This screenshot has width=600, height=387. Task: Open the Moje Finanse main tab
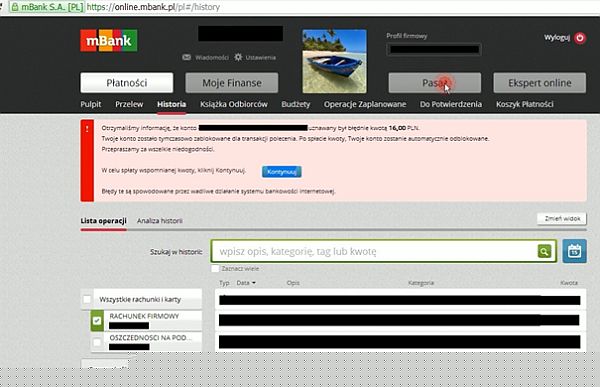pyautogui.click(x=232, y=83)
